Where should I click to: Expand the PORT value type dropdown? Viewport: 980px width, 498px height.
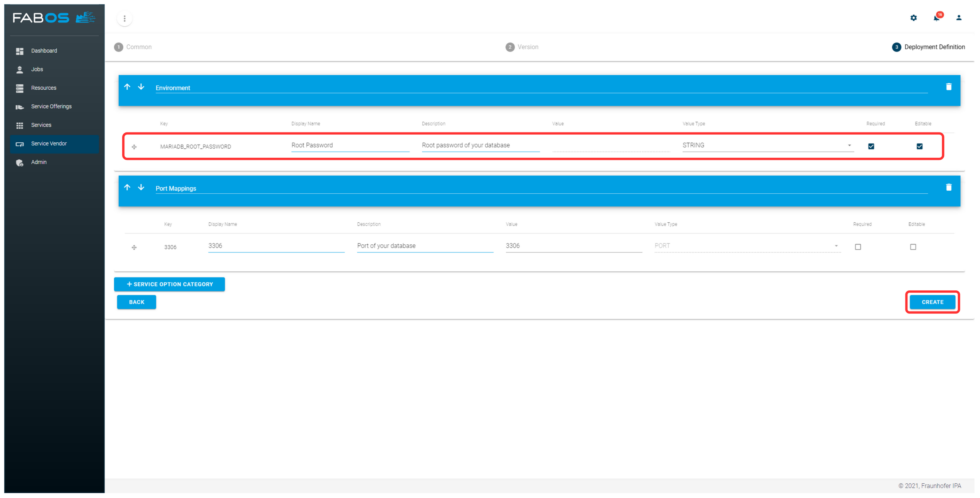pyautogui.click(x=836, y=246)
